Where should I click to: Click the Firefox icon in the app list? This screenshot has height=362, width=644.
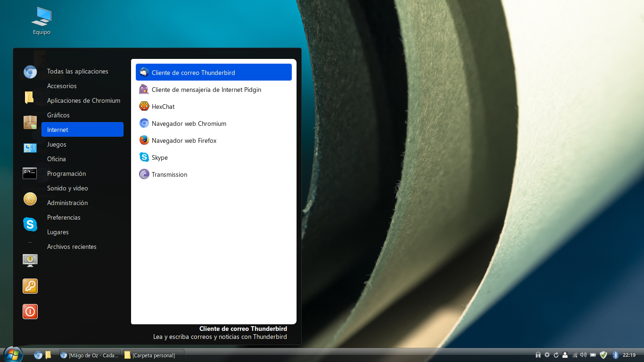click(x=144, y=140)
